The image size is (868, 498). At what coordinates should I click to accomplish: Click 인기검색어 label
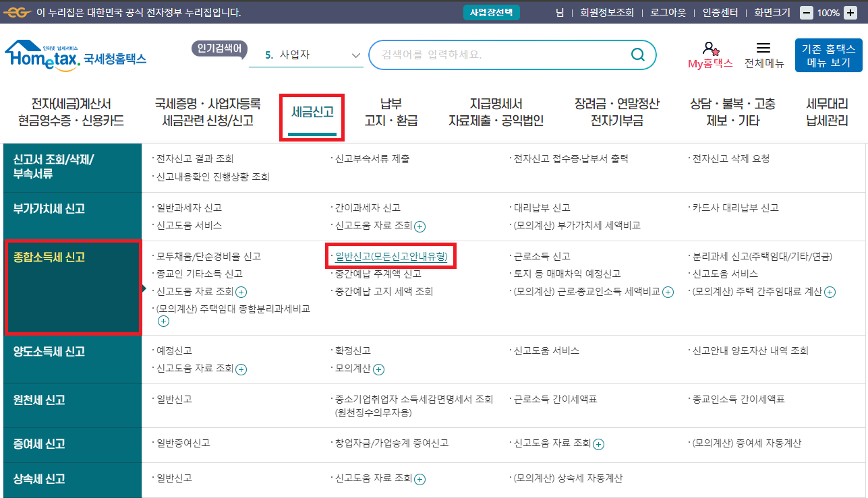220,49
